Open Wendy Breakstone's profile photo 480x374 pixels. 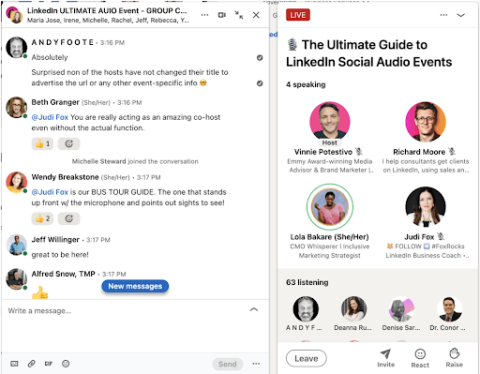pos(16,182)
